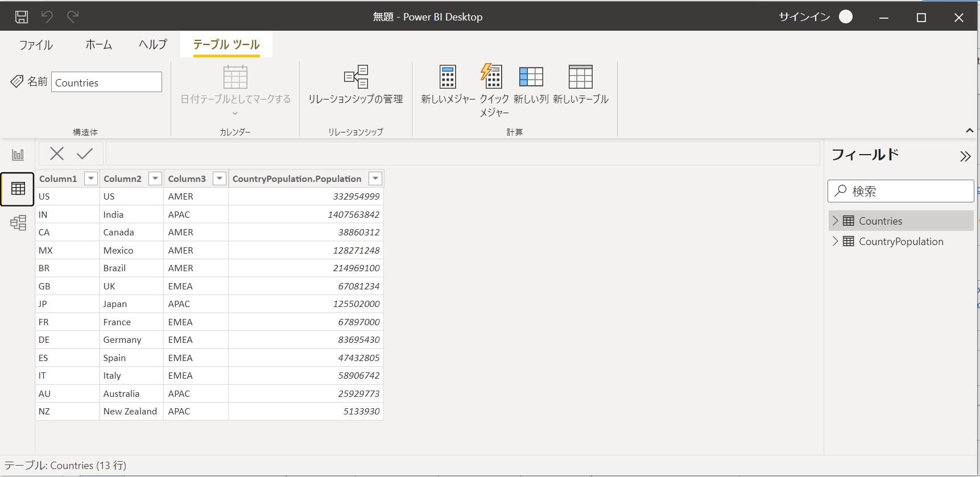Select the CountryPopulation.Population column header

(297, 179)
